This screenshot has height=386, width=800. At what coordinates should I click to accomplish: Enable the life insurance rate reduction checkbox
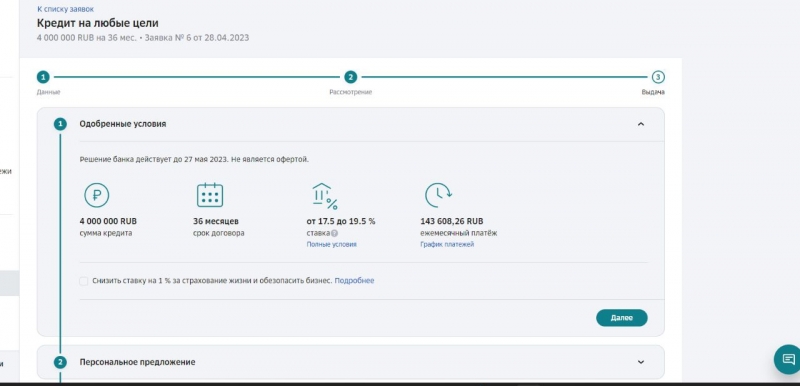(x=84, y=281)
